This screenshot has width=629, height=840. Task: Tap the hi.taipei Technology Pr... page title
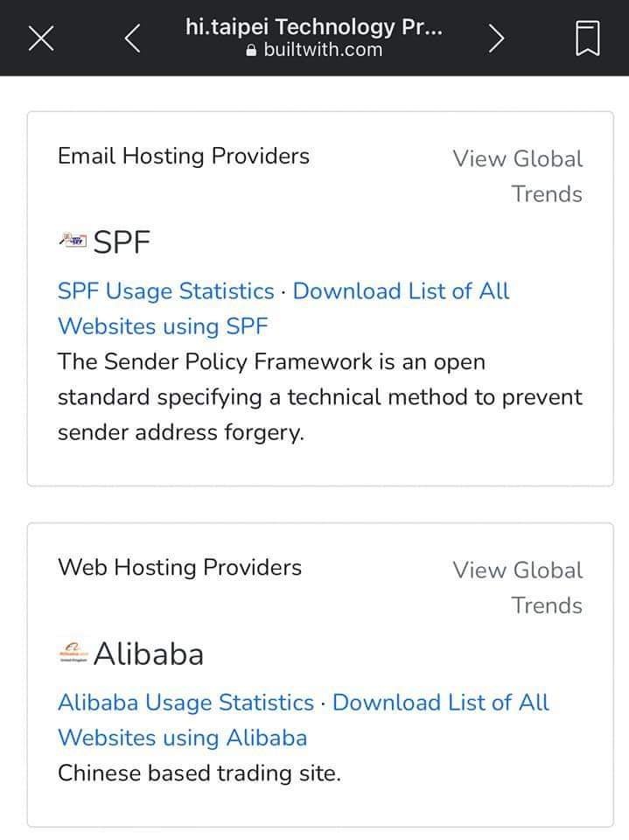(x=314, y=26)
